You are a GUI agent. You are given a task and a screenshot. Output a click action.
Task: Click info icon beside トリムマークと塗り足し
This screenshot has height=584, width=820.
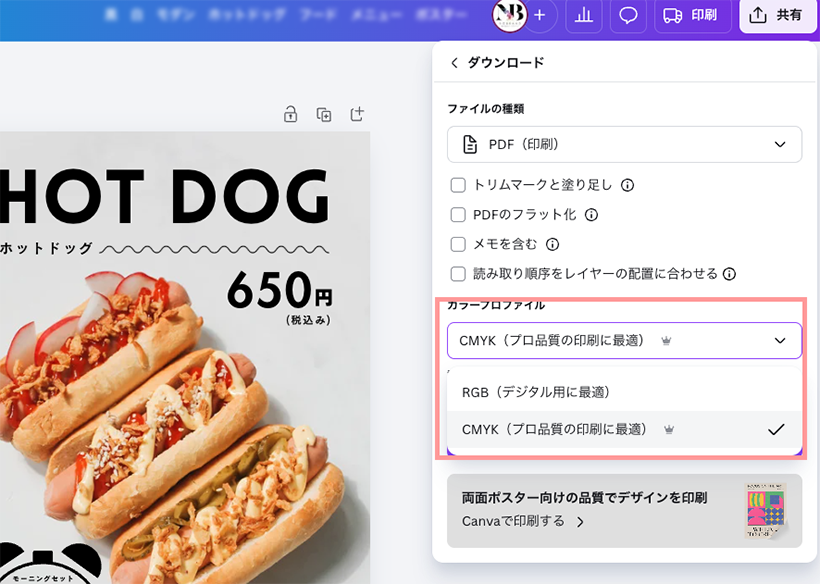pos(627,185)
